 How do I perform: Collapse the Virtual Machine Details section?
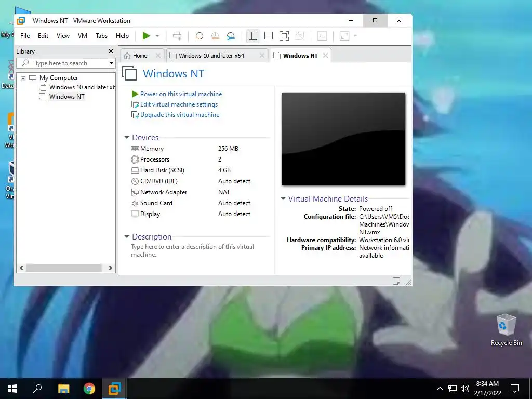pyautogui.click(x=283, y=199)
